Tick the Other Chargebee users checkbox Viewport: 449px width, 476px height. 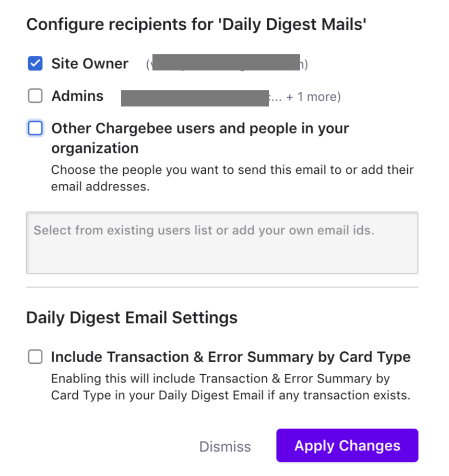(35, 128)
